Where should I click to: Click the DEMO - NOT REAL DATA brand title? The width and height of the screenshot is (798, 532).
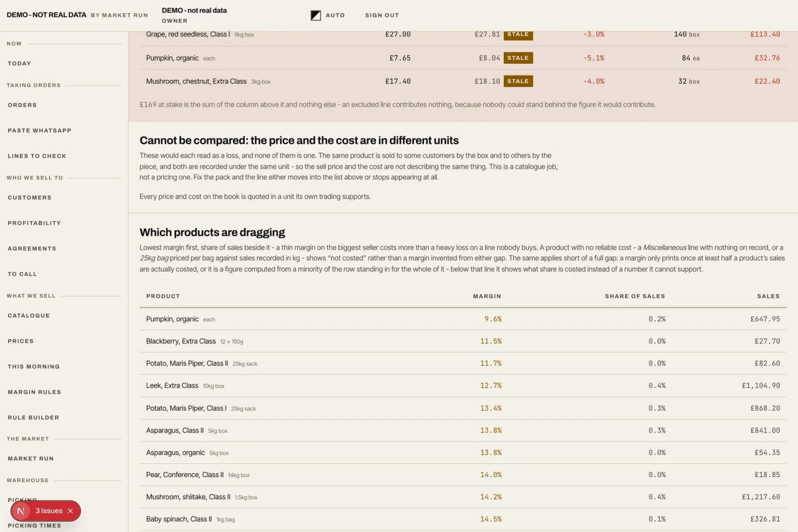[46, 15]
